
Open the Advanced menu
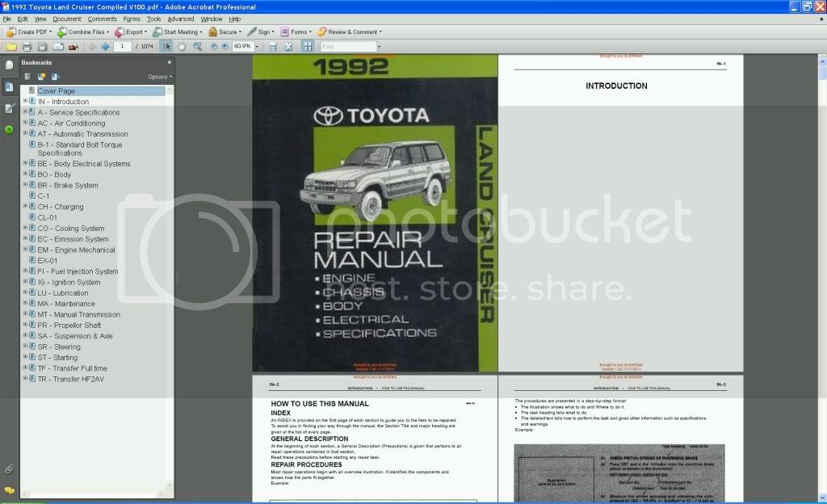[180, 19]
